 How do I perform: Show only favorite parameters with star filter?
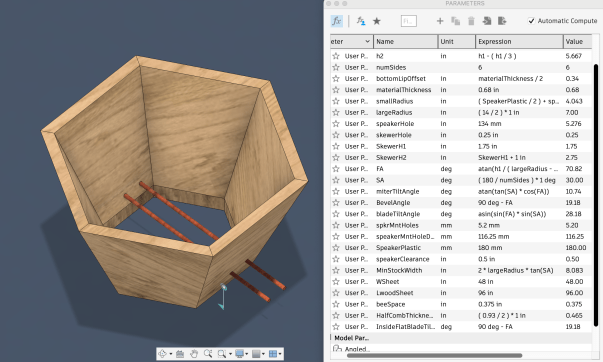click(x=377, y=21)
